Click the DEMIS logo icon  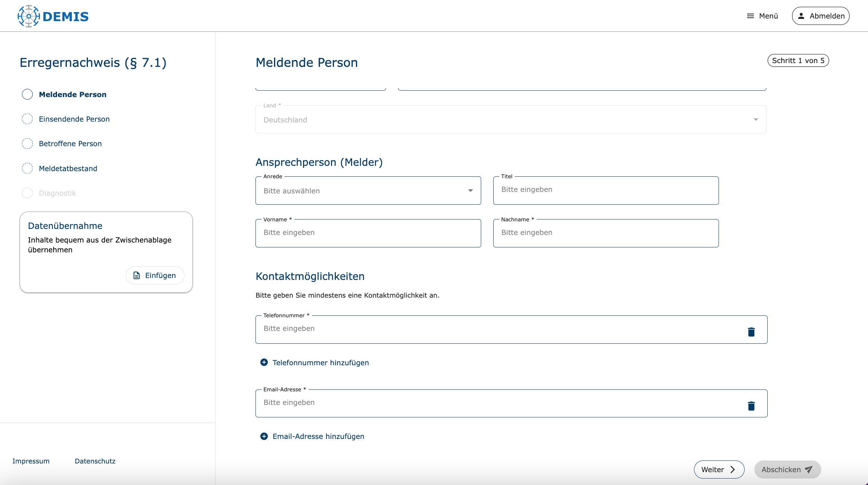point(29,16)
